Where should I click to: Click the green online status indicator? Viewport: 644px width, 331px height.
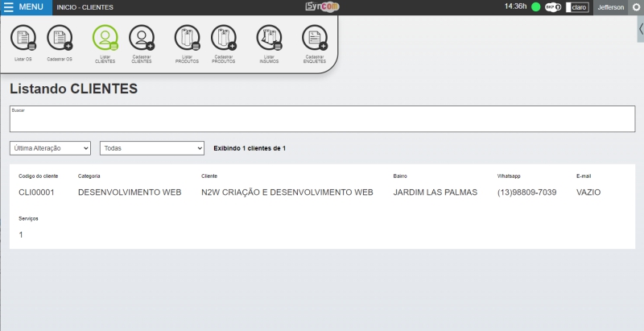(x=535, y=7)
